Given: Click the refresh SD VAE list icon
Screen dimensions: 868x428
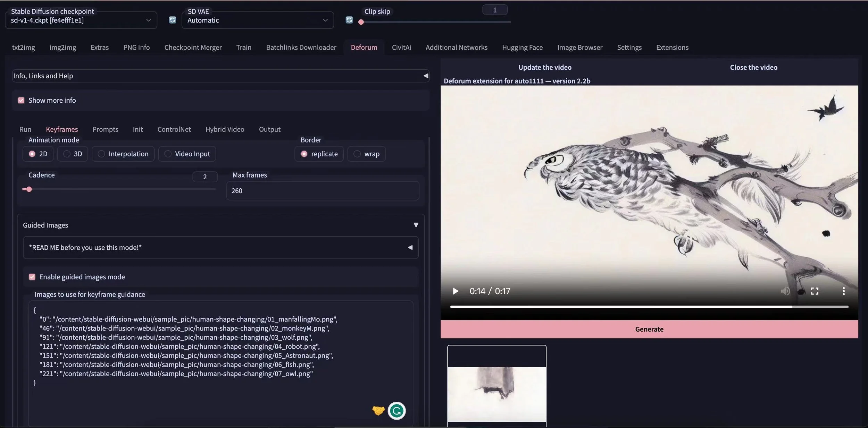Looking at the screenshot, I should [x=349, y=20].
